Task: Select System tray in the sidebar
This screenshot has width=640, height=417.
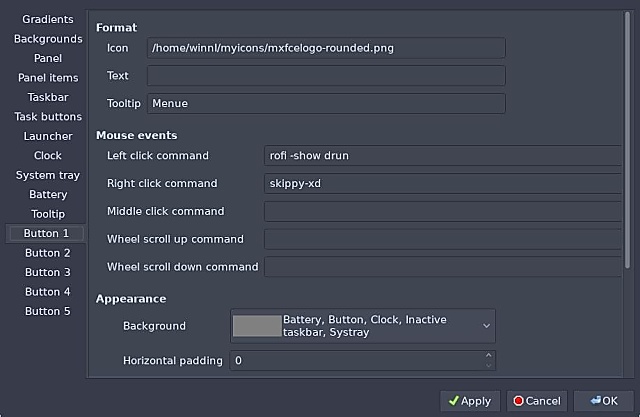Action: pyautogui.click(x=48, y=176)
